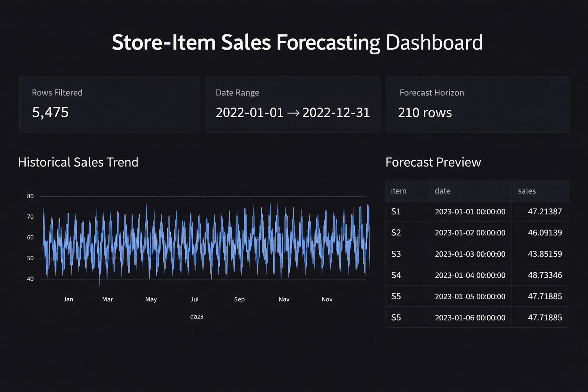Click the Sep month label

[239, 299]
